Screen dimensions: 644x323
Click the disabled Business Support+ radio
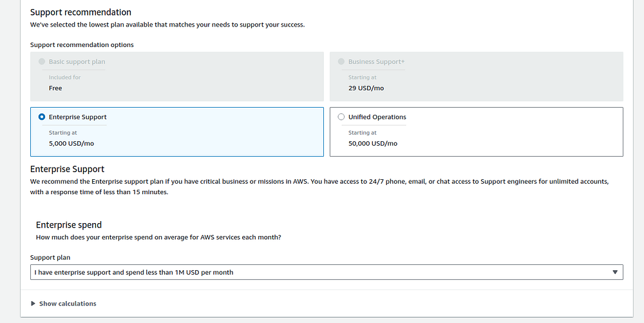coord(341,62)
